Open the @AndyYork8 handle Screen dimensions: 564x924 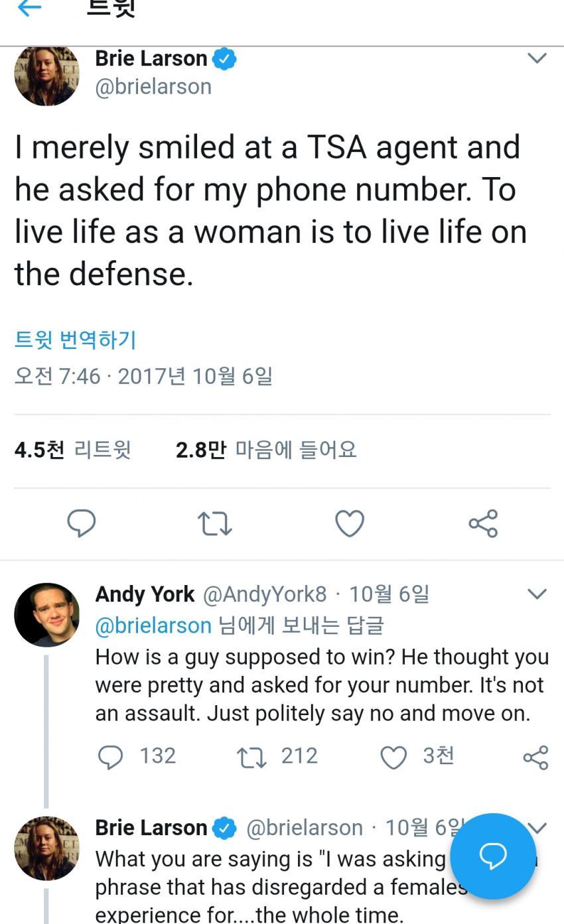pyautogui.click(x=264, y=594)
